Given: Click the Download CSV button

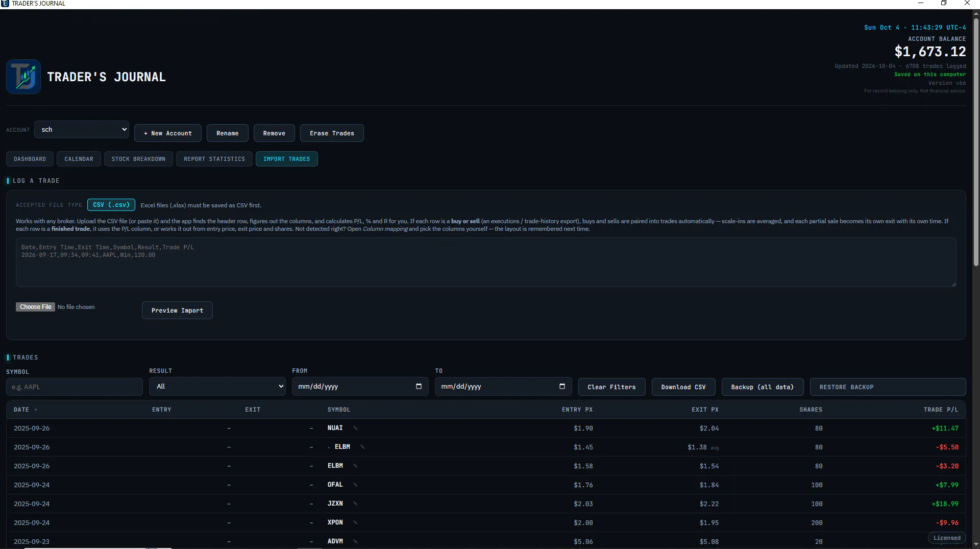Looking at the screenshot, I should pos(683,387).
